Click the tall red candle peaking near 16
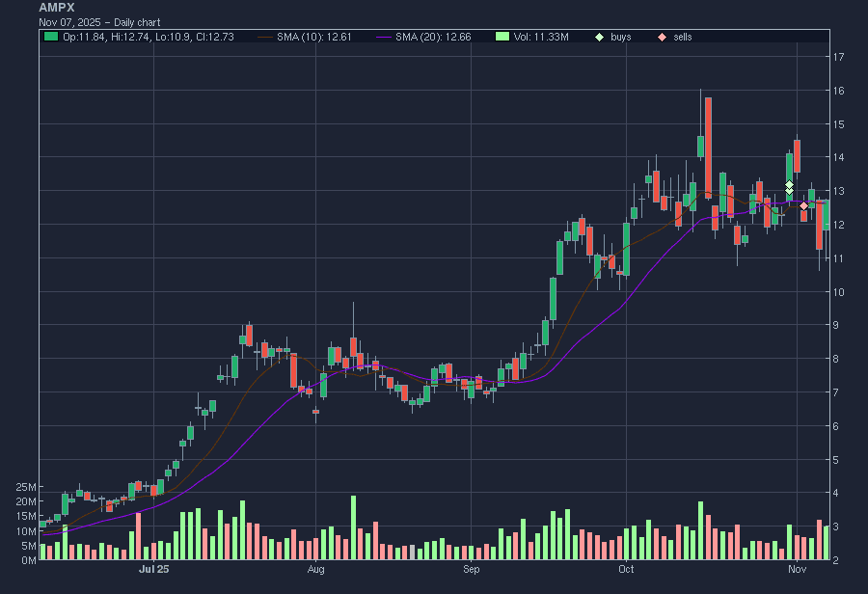 point(708,148)
